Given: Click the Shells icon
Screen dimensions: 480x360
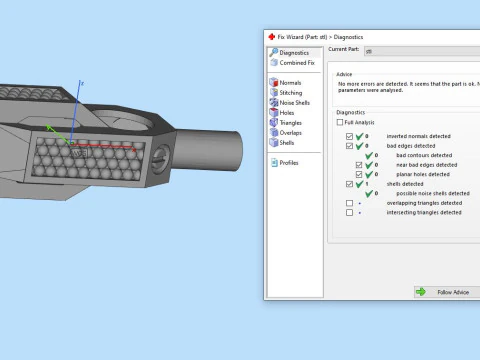Looking at the screenshot, I should [274, 142].
